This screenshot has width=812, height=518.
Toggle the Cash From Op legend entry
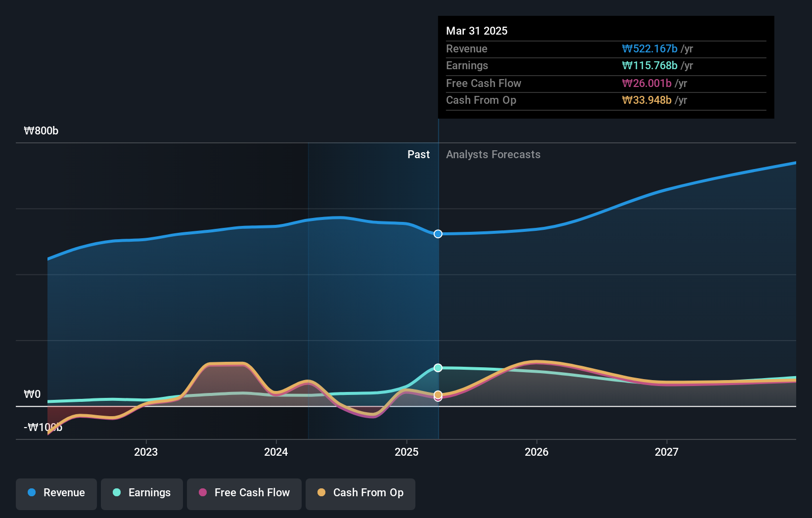[x=360, y=493]
